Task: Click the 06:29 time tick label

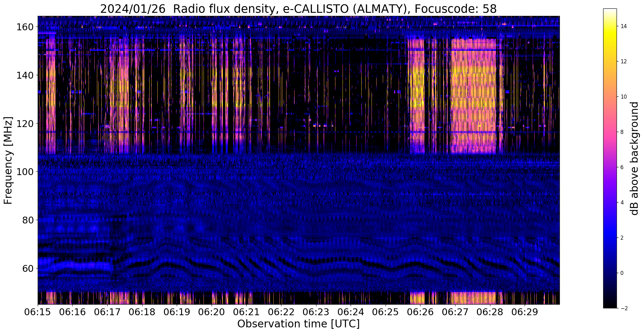Action: click(525, 312)
